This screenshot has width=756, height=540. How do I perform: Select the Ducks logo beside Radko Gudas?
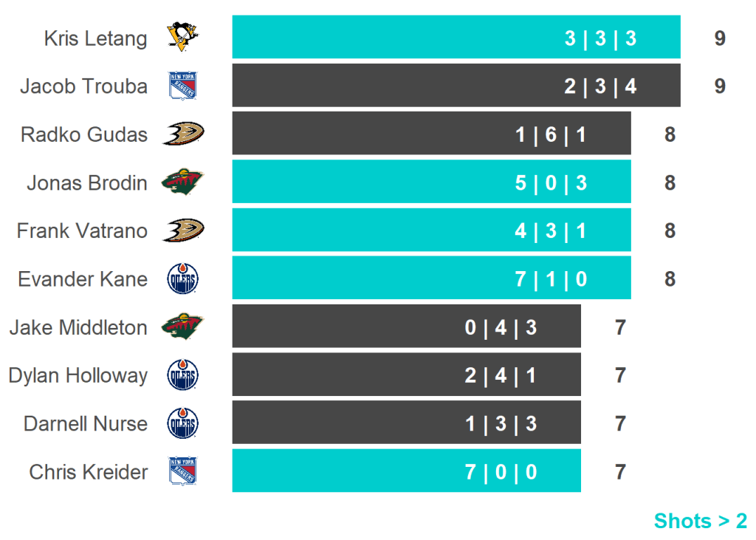182,134
